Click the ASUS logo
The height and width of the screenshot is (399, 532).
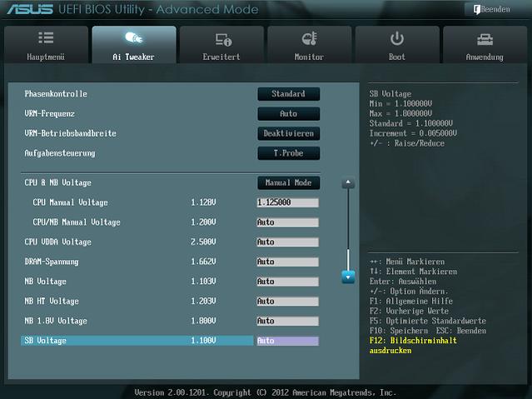30,9
